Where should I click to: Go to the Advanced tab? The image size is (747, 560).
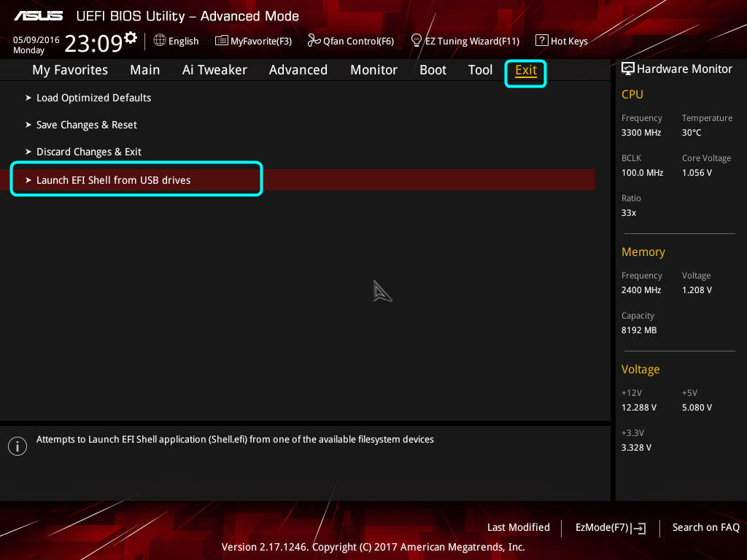coord(298,70)
